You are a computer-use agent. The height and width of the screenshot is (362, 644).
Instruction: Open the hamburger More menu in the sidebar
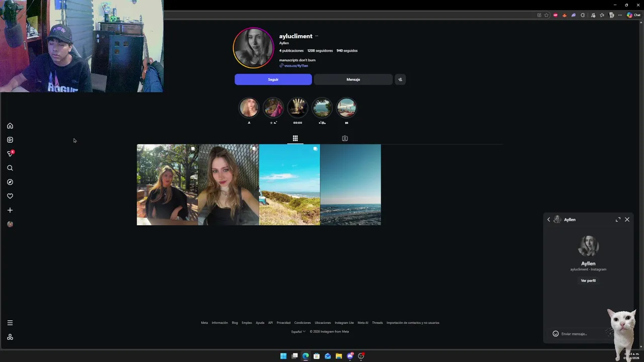pos(10,323)
